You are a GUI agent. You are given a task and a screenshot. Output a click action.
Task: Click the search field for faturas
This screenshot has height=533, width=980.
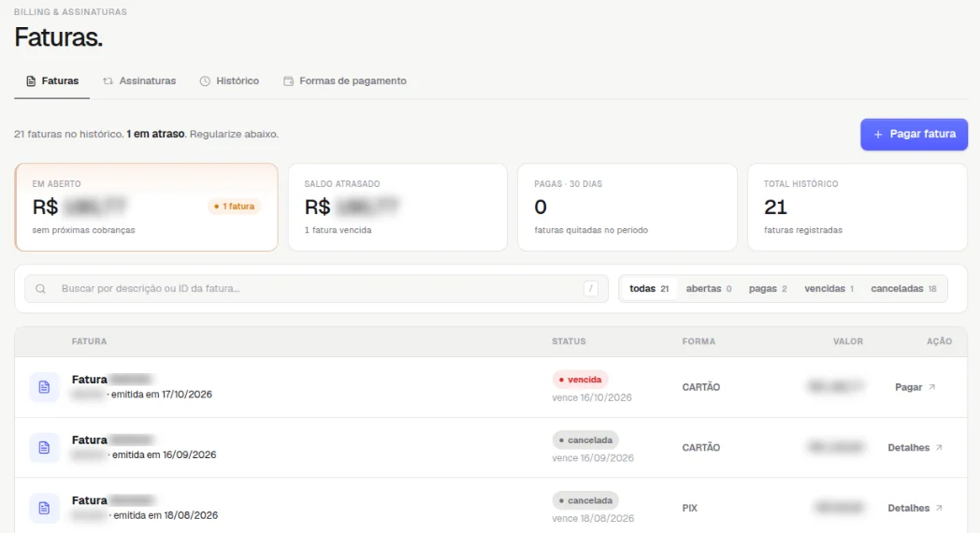tap(316, 289)
